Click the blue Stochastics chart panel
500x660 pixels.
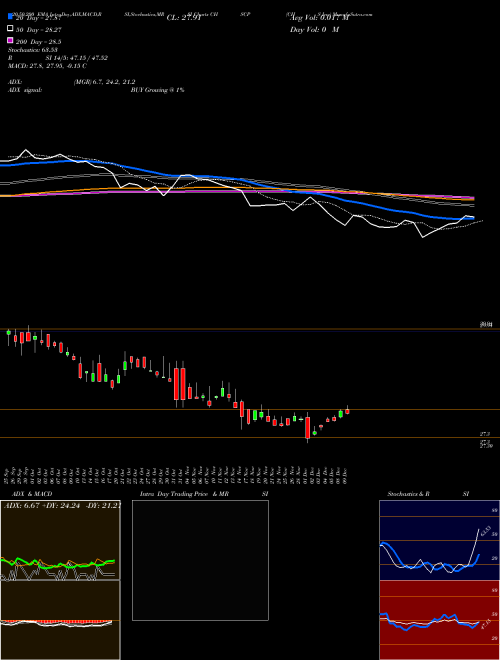pyautogui.click(x=439, y=540)
